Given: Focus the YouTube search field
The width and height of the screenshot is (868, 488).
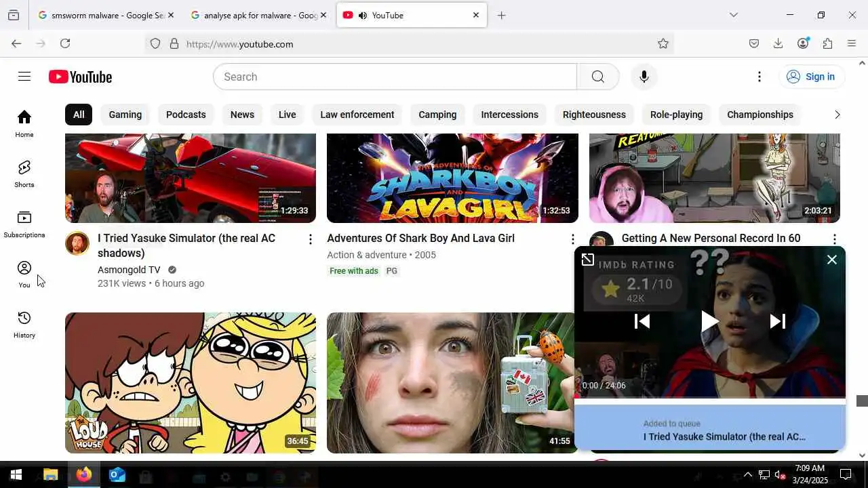Looking at the screenshot, I should [395, 77].
